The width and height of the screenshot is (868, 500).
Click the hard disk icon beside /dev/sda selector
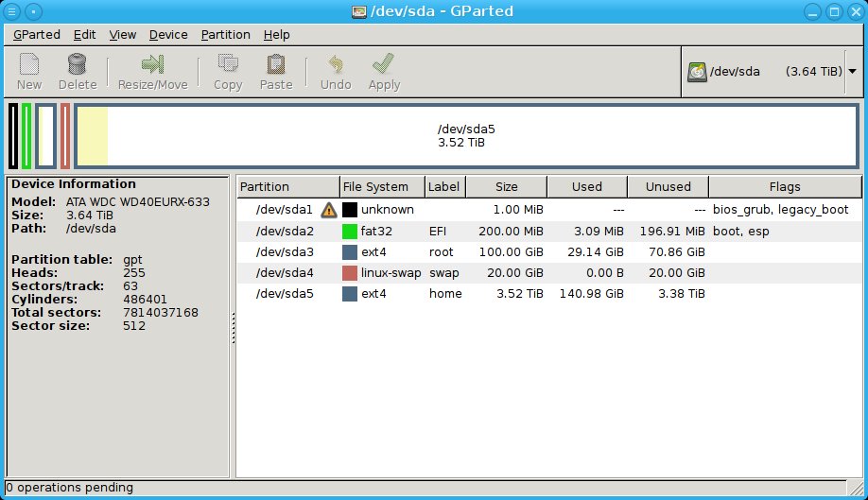(697, 72)
